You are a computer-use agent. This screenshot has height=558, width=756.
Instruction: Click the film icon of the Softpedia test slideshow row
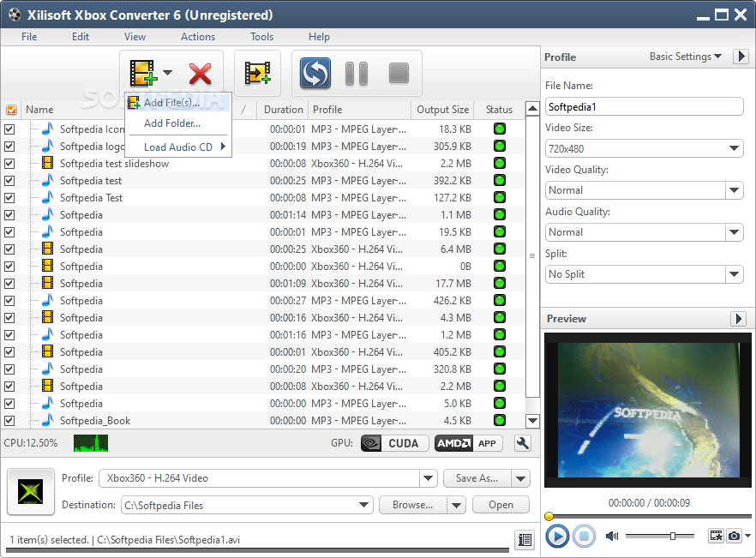click(47, 163)
